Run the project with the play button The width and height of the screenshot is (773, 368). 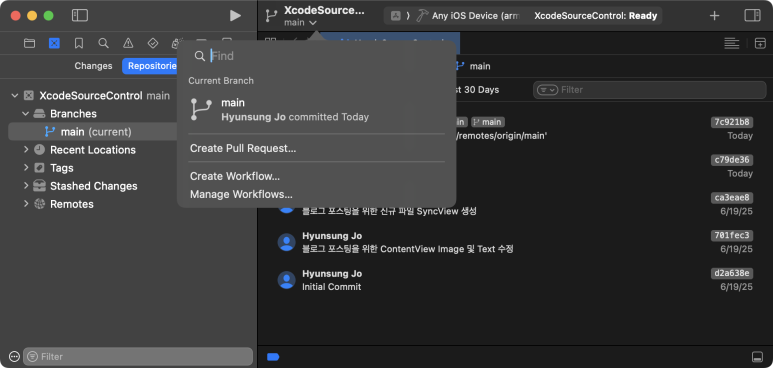tap(235, 16)
